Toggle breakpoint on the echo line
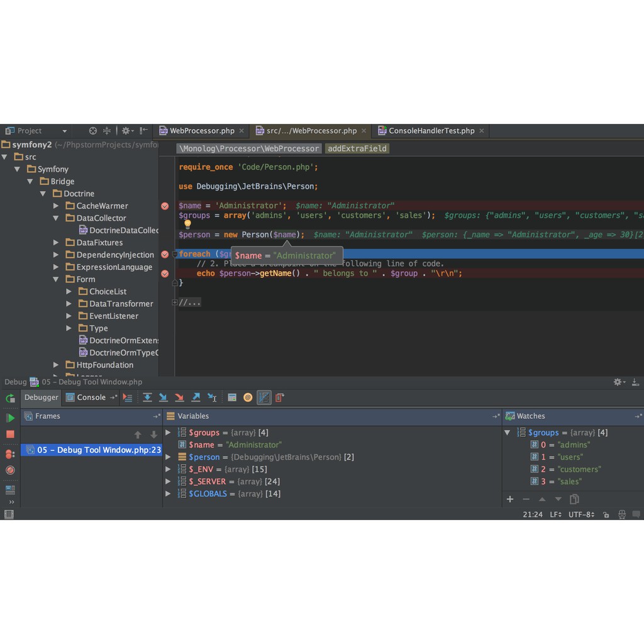644x644 pixels. coord(165,274)
